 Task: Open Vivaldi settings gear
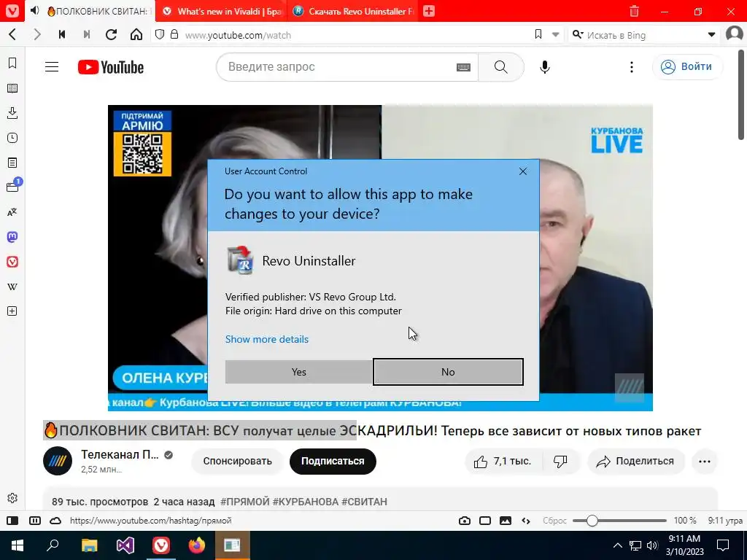click(x=12, y=498)
